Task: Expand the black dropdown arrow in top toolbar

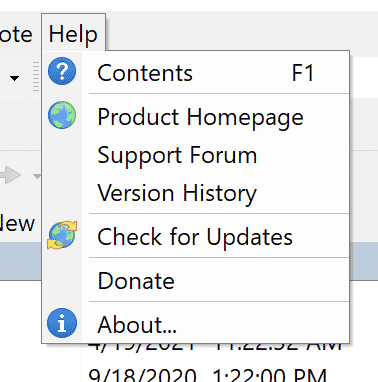Action: [14, 78]
